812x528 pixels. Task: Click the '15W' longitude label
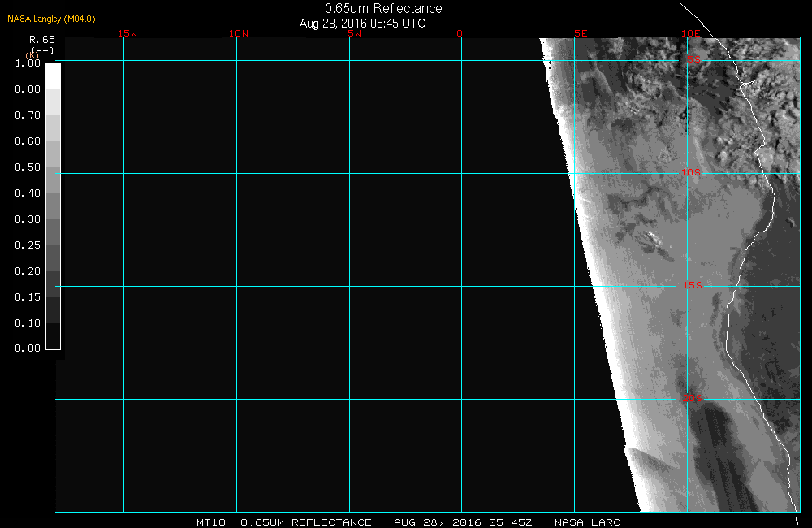(x=127, y=33)
